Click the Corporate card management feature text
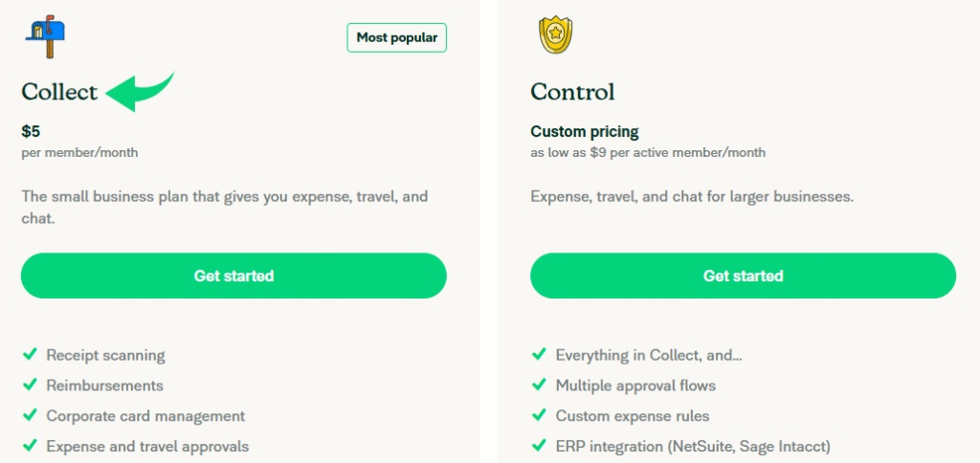The height and width of the screenshot is (463, 980). (145, 416)
